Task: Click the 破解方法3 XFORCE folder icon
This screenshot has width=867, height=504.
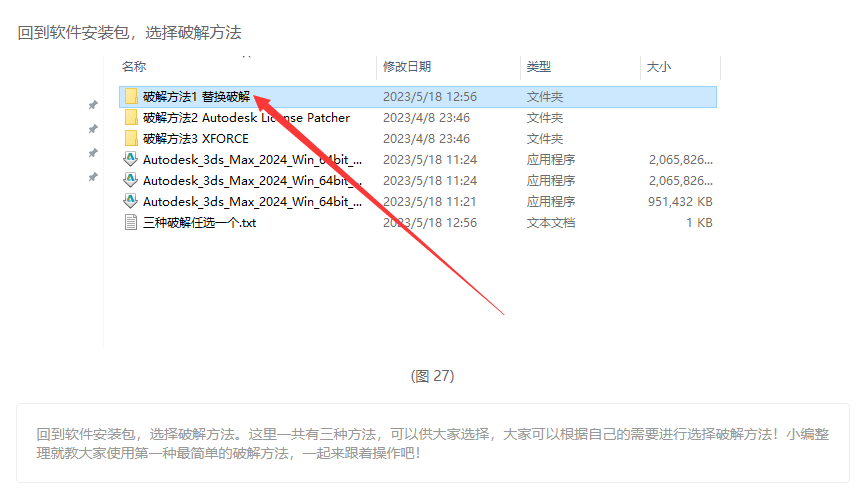Action: [x=130, y=139]
